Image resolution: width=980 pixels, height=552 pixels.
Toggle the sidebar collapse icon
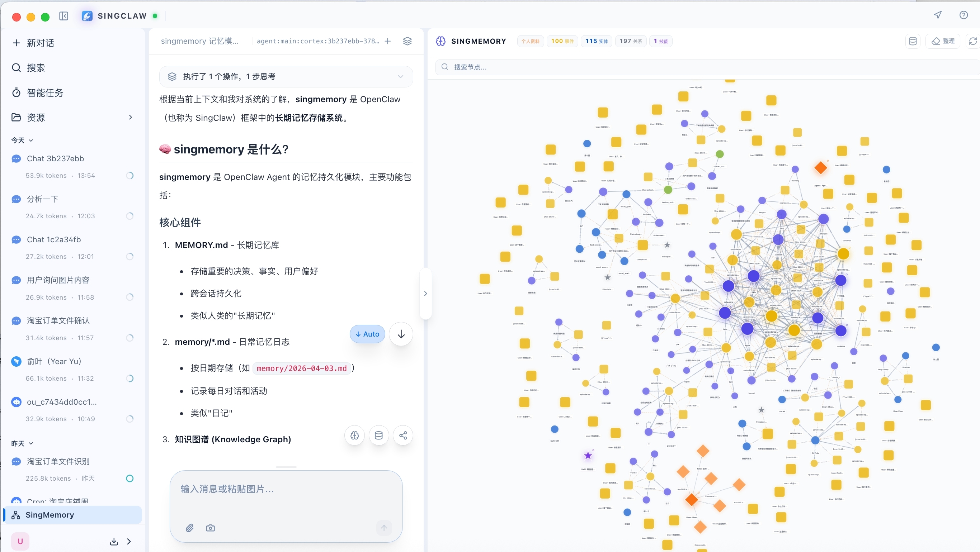tap(63, 16)
